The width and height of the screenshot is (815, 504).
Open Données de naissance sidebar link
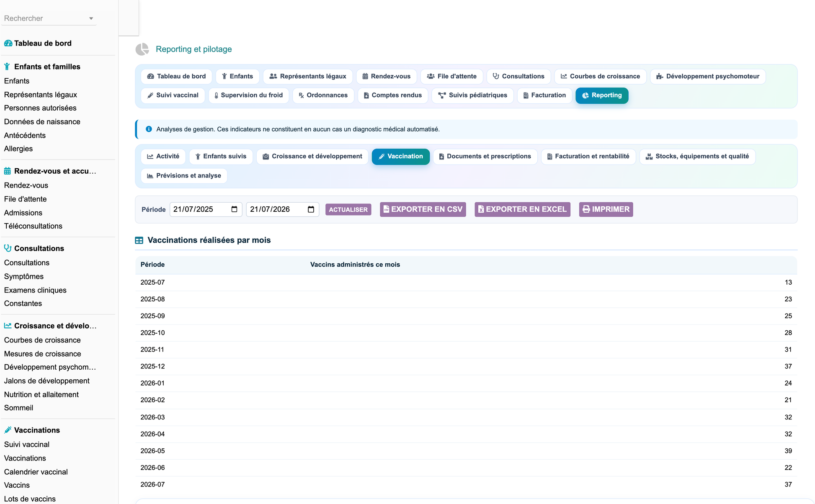point(42,122)
